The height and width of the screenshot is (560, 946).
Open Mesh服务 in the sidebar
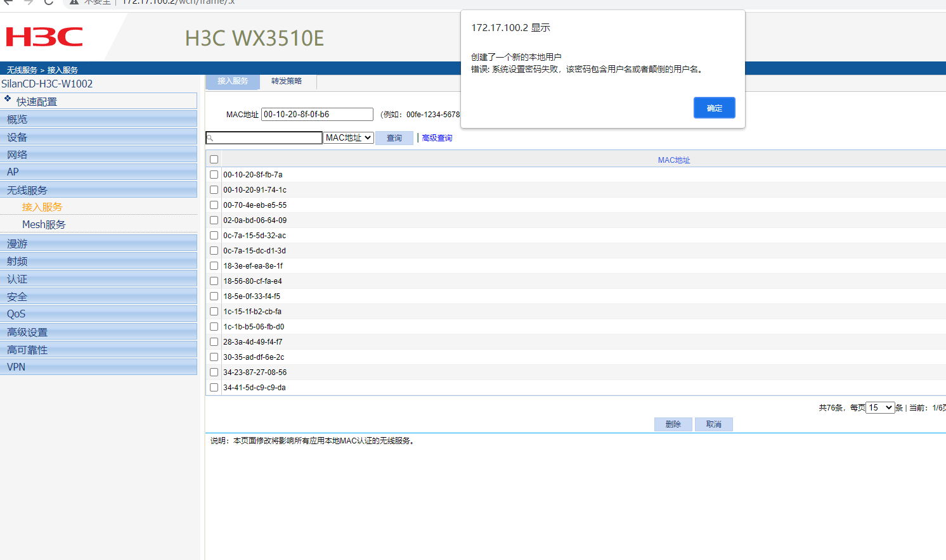point(44,224)
